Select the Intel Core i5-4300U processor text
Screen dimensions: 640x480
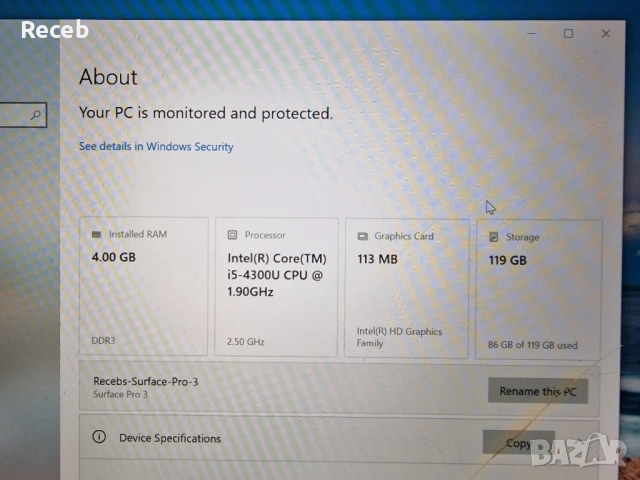pos(277,275)
